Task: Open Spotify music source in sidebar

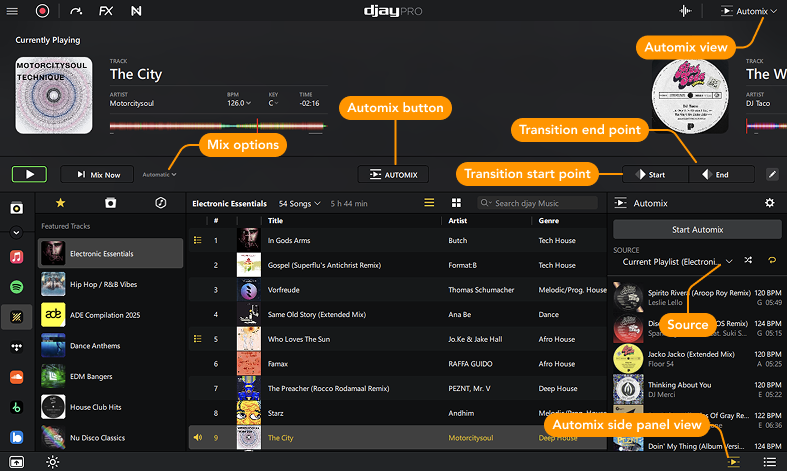Action: click(17, 286)
